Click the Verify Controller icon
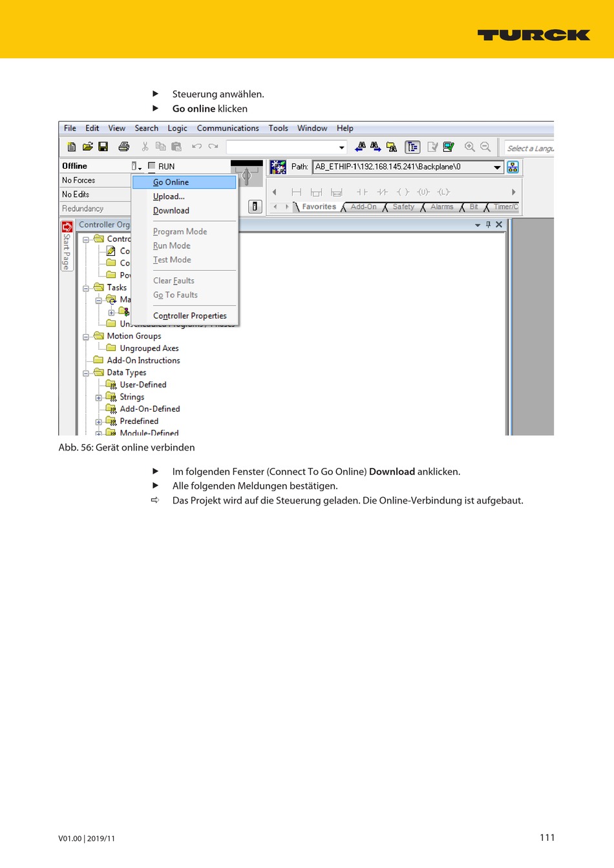 coord(449,147)
